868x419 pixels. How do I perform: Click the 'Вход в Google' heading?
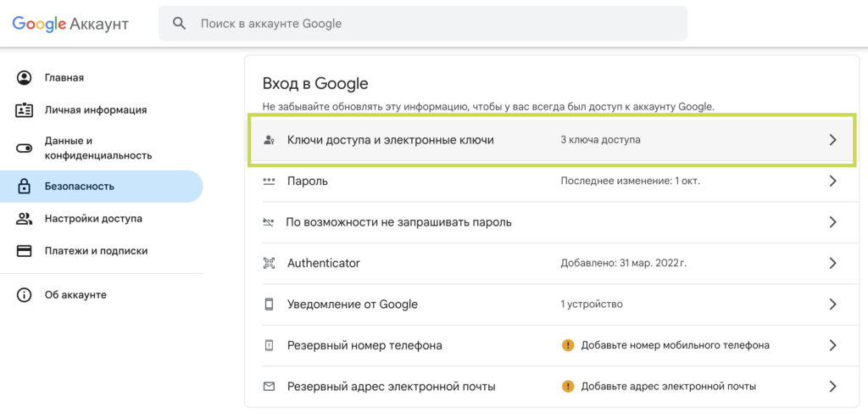[315, 84]
